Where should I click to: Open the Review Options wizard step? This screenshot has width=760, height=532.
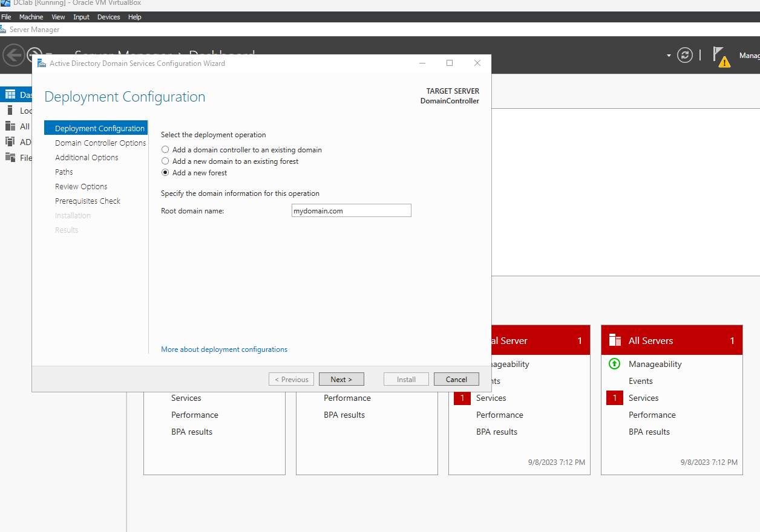(80, 186)
